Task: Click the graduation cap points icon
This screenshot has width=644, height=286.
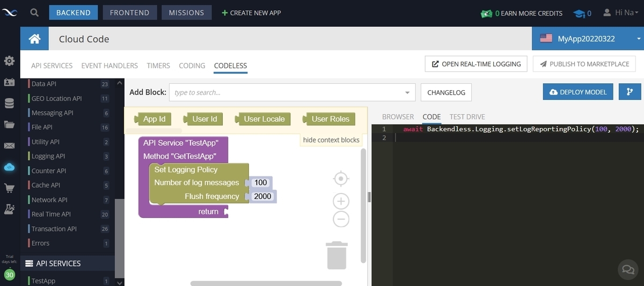Action: click(x=579, y=13)
